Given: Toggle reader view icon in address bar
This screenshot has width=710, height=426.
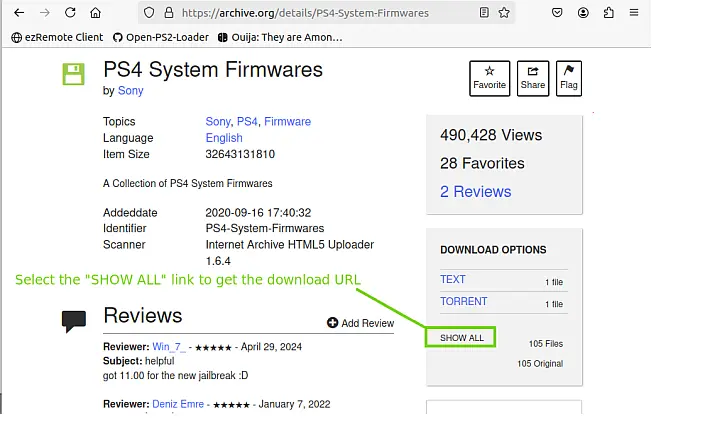Looking at the screenshot, I should pyautogui.click(x=484, y=13).
